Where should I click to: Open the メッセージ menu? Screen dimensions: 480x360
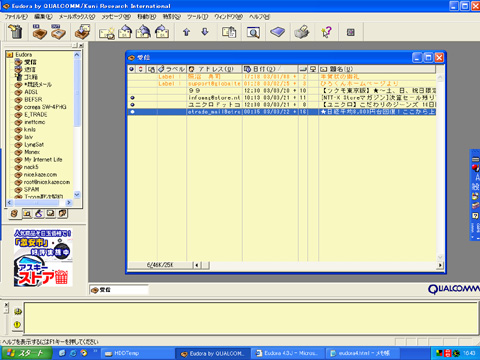pos(116,16)
